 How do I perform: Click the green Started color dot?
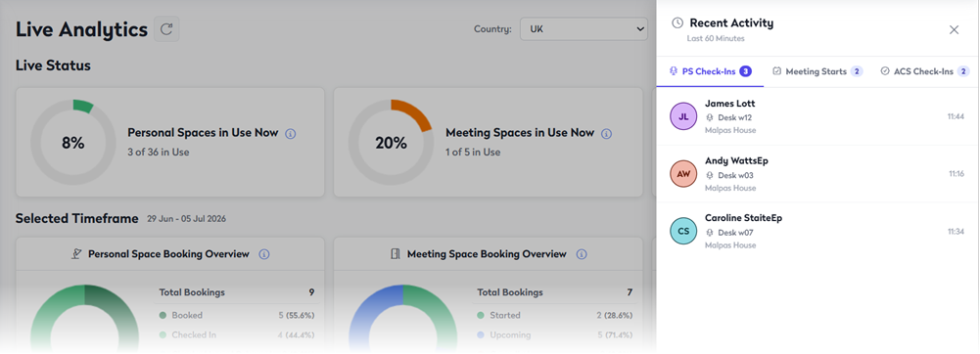tap(481, 316)
